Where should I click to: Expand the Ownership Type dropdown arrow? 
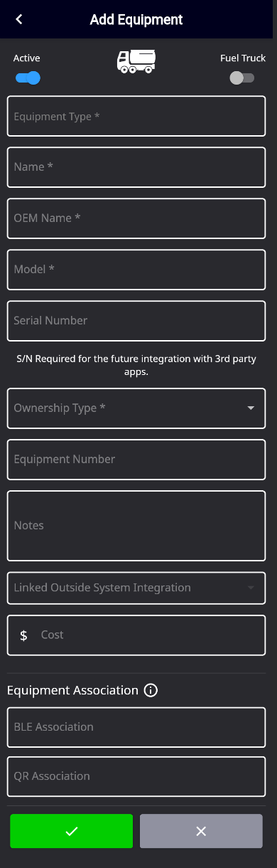coord(251,408)
